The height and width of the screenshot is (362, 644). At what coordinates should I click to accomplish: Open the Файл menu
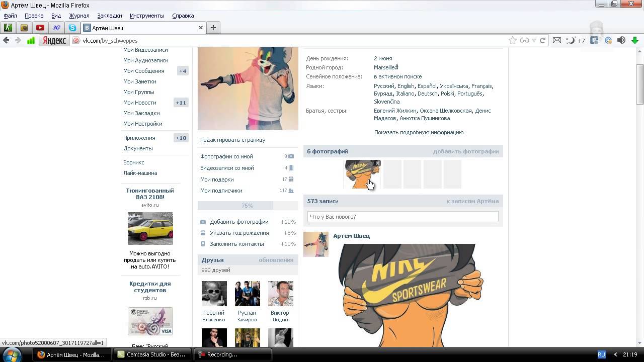[10, 16]
